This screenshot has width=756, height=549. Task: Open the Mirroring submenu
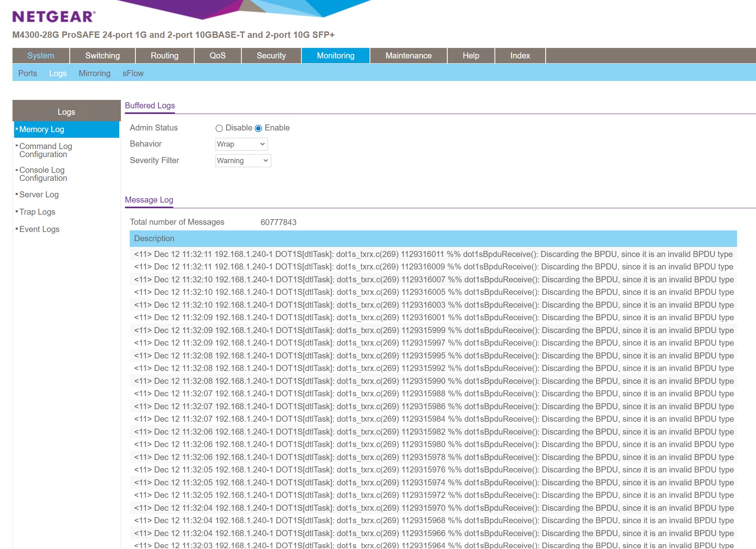[x=94, y=73]
